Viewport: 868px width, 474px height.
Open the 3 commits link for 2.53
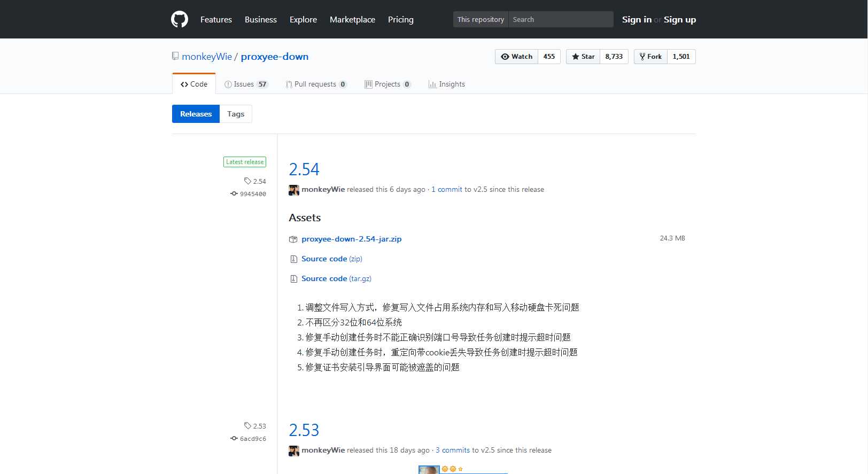point(453,450)
